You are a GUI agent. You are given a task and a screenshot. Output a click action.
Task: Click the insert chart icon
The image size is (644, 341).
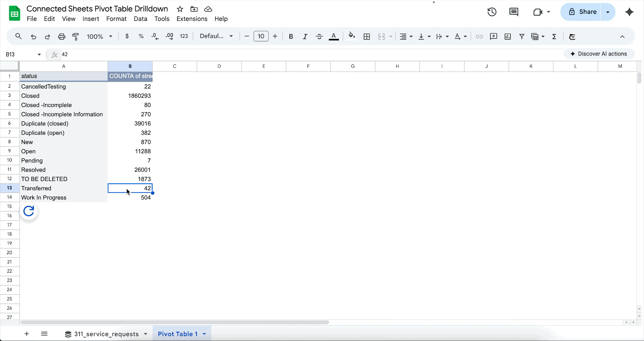pos(508,37)
